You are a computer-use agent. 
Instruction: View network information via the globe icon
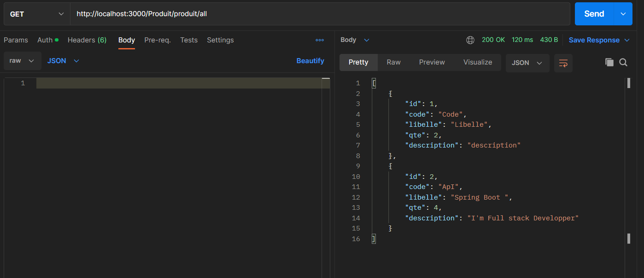[x=470, y=40]
